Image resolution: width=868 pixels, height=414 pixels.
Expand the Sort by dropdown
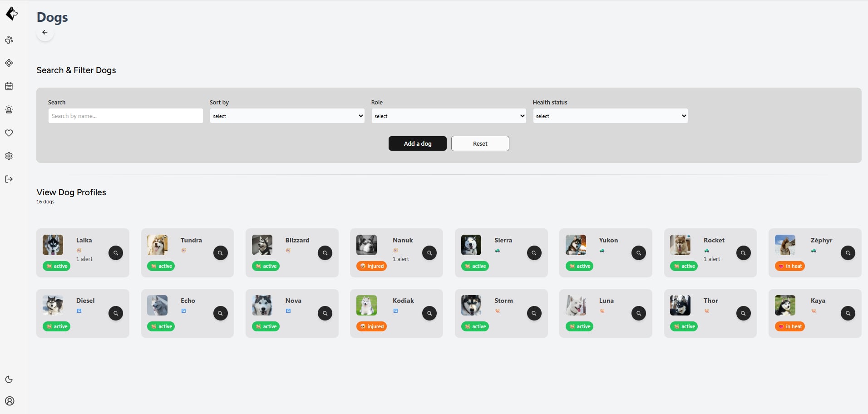[x=287, y=116]
